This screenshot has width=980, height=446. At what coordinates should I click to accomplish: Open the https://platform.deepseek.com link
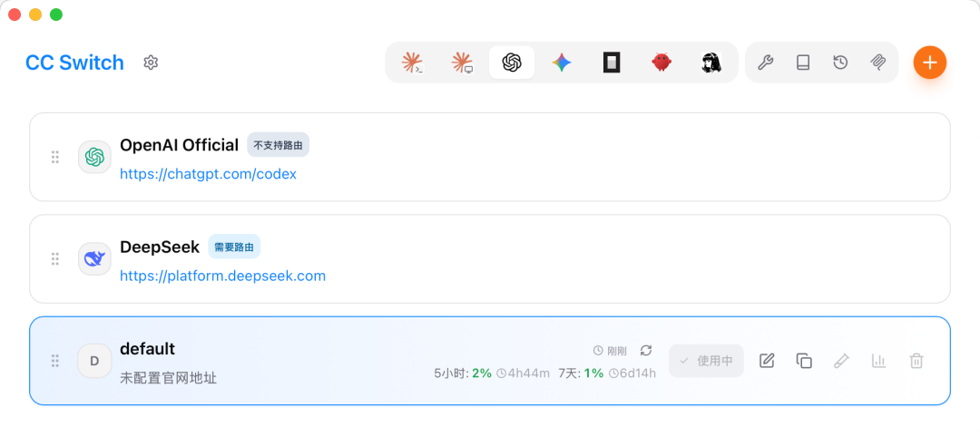pos(222,276)
